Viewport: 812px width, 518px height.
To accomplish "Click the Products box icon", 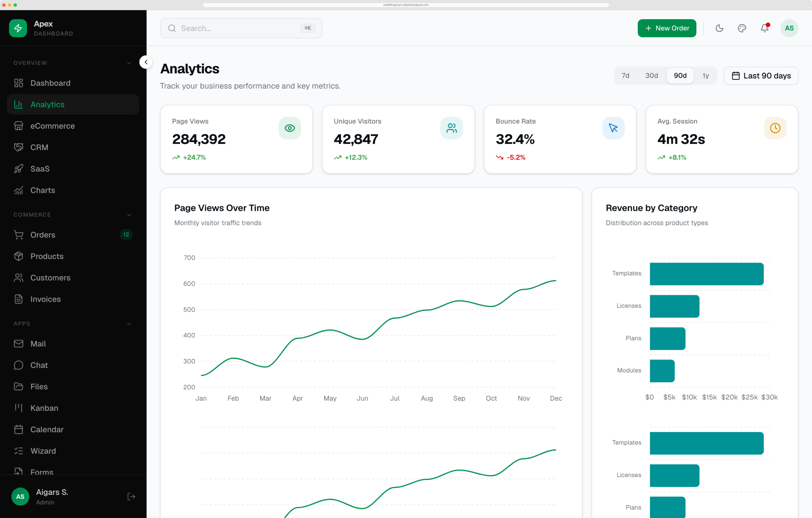I will coord(18,256).
